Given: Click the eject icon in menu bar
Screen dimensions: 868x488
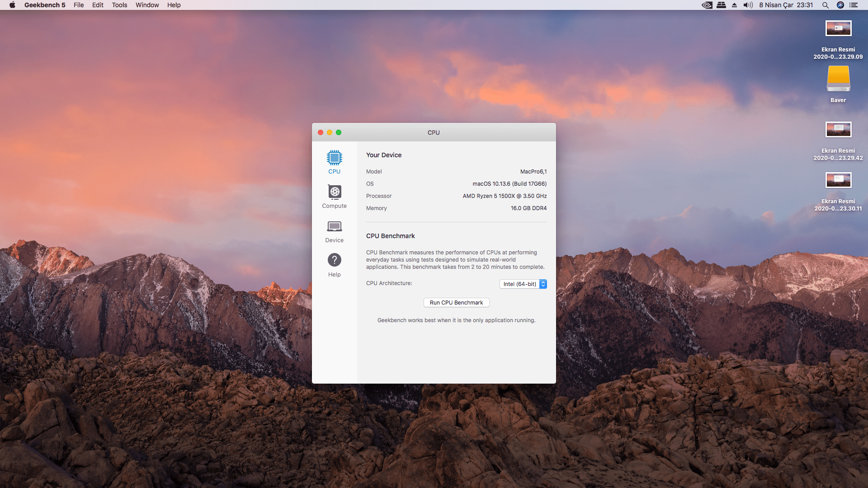Looking at the screenshot, I should point(734,5).
